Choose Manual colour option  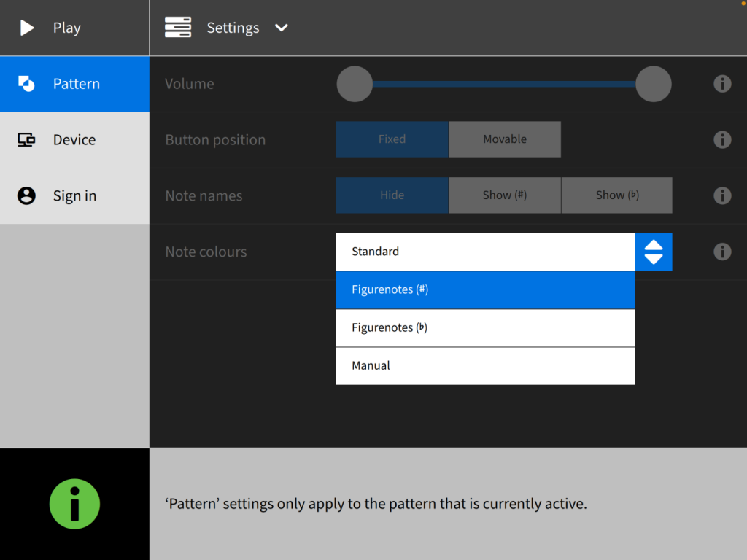pos(485,366)
